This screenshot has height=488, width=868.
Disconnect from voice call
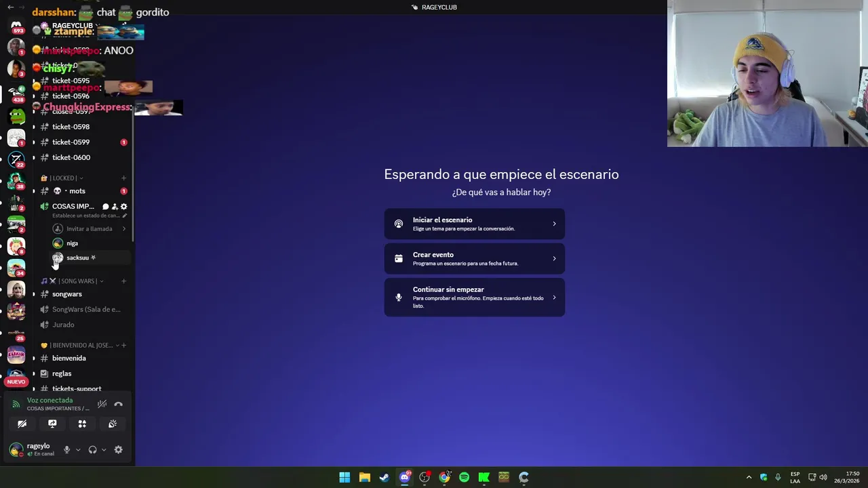[x=119, y=404]
